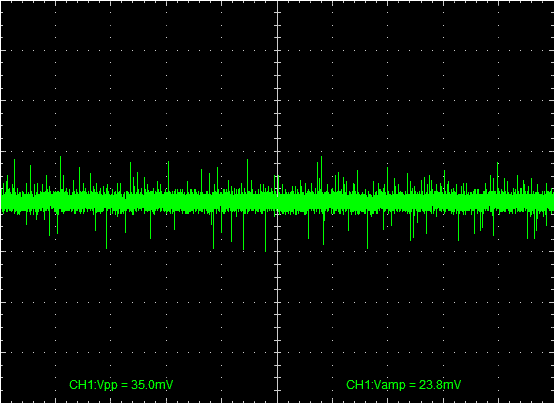This screenshot has height=404, width=555.
Task: Click the leftmost tall positive spike on the trace
Action: (15, 175)
